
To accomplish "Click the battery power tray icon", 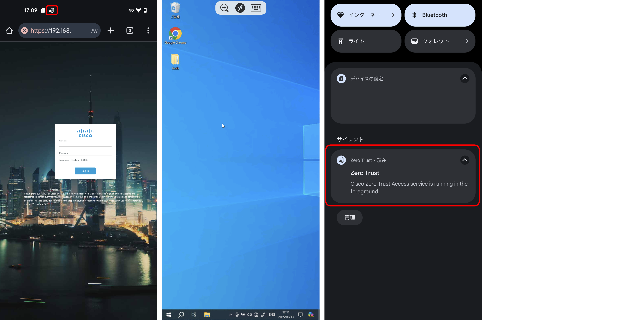I will 243,315.
